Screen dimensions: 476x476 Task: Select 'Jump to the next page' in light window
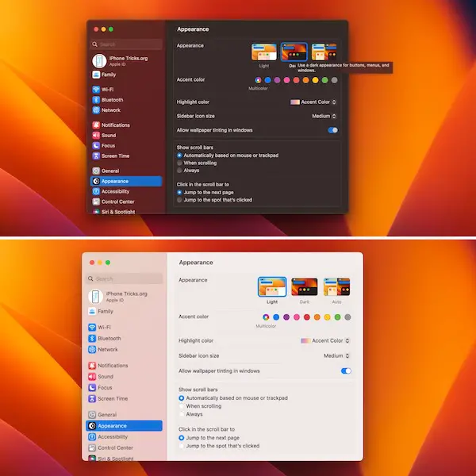click(181, 438)
